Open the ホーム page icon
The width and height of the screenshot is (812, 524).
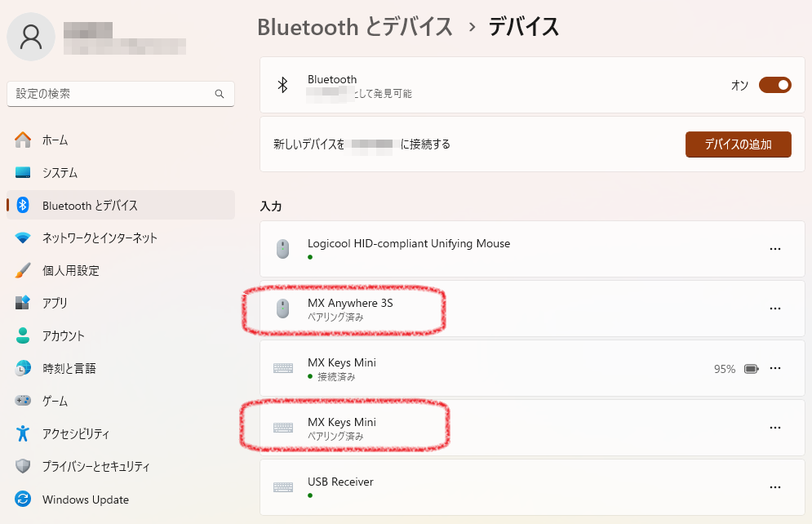pos(23,140)
